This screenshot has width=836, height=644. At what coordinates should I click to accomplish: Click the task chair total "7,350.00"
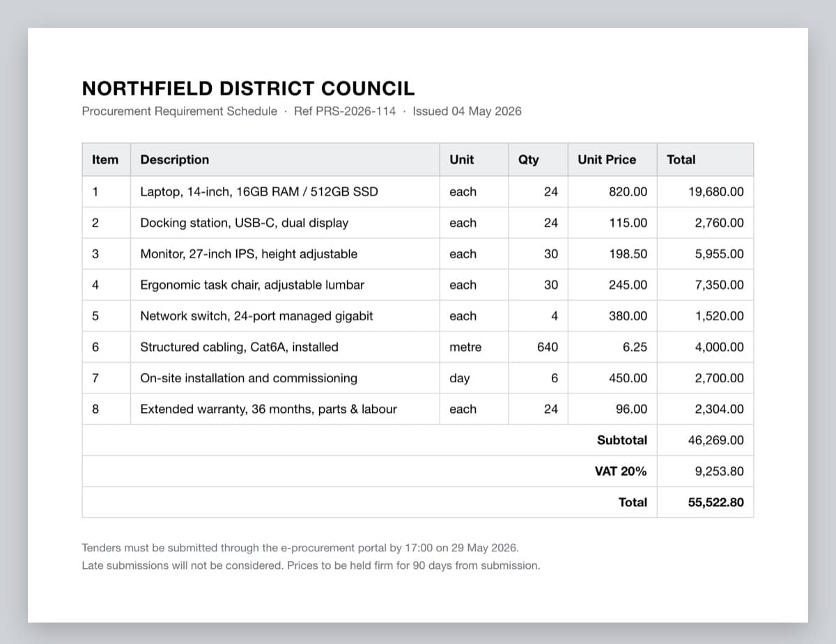[x=720, y=285]
